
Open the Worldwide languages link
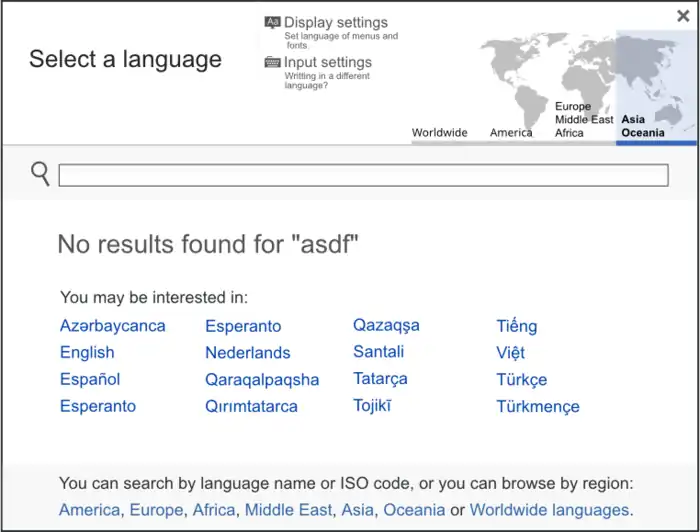[x=549, y=510]
